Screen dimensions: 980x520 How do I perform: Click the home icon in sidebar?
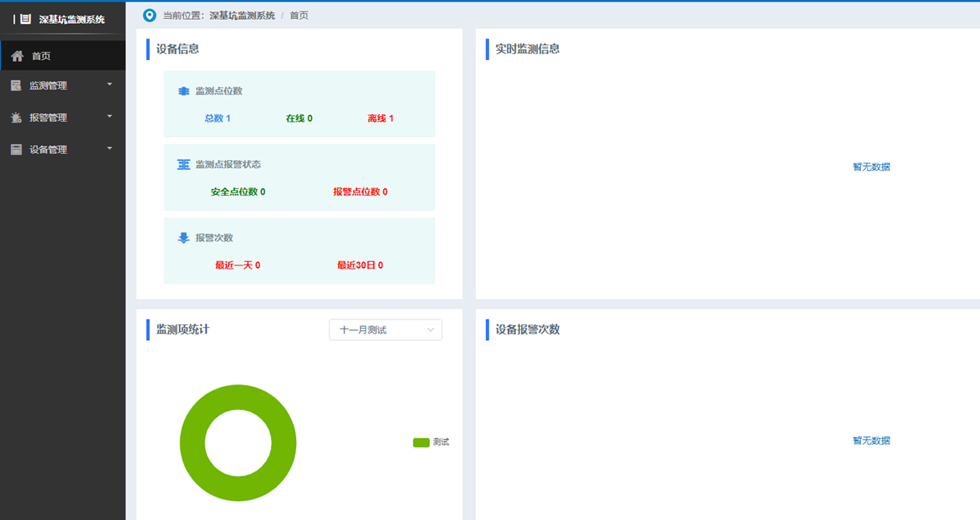[x=17, y=56]
